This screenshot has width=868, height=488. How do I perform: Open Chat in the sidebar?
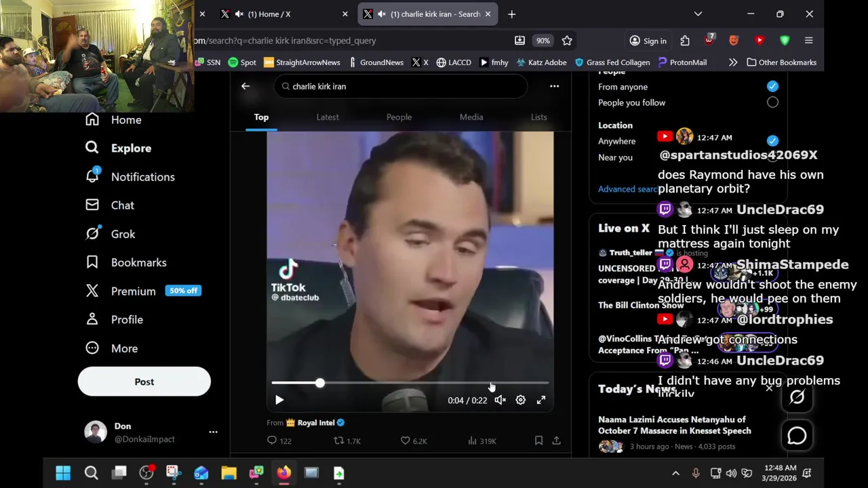[110, 205]
